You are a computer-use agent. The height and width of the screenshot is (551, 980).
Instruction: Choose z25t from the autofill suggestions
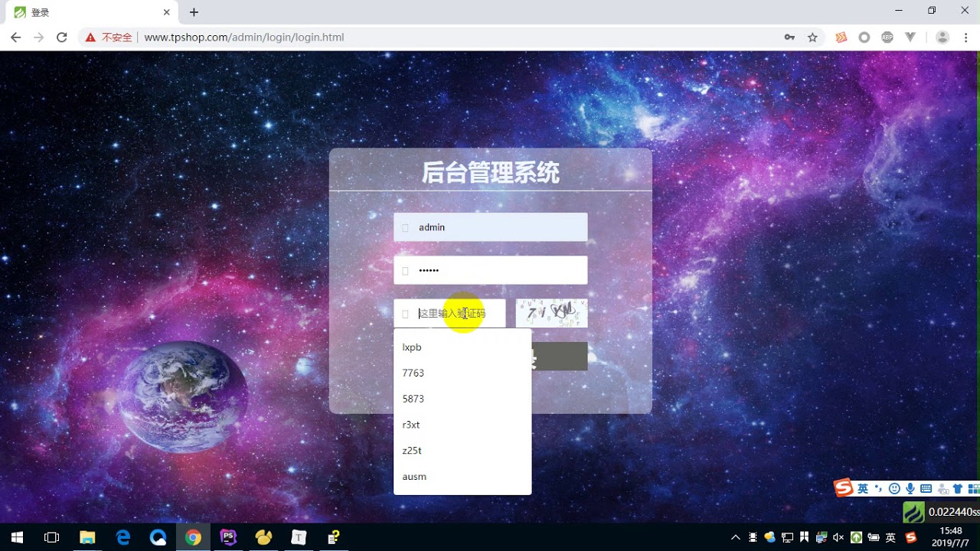pos(462,451)
